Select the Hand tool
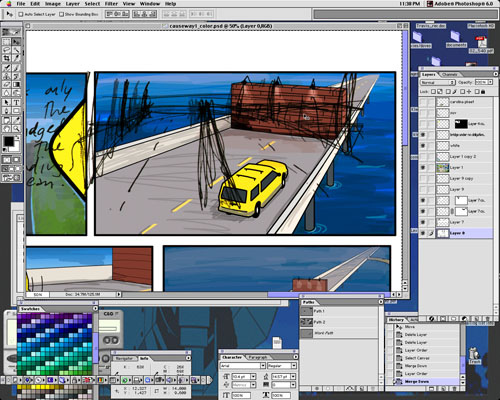 6,129
